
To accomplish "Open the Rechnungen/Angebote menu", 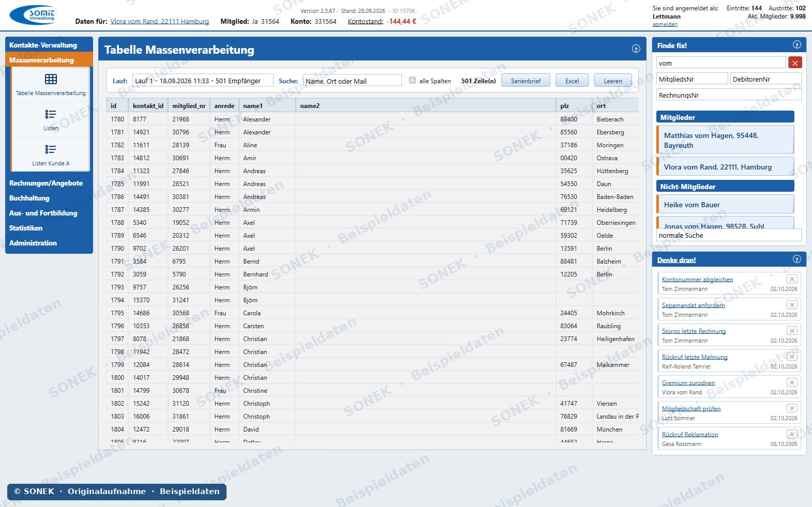I will click(x=49, y=183).
